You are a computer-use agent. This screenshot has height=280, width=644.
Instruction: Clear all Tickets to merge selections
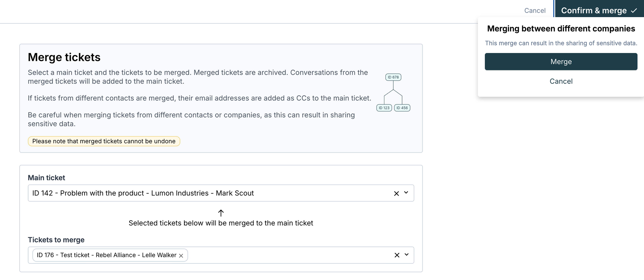397,255
